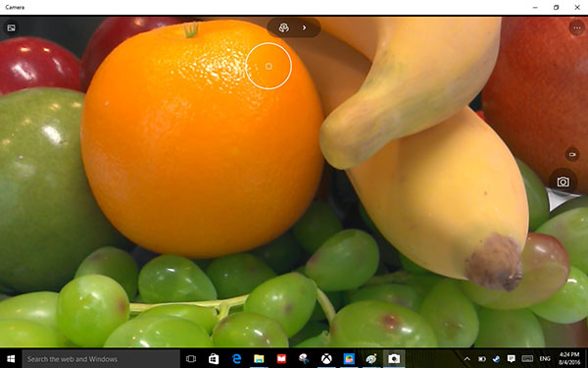Click the camera scene mode icon
The width and height of the screenshot is (588, 368).
(x=284, y=27)
